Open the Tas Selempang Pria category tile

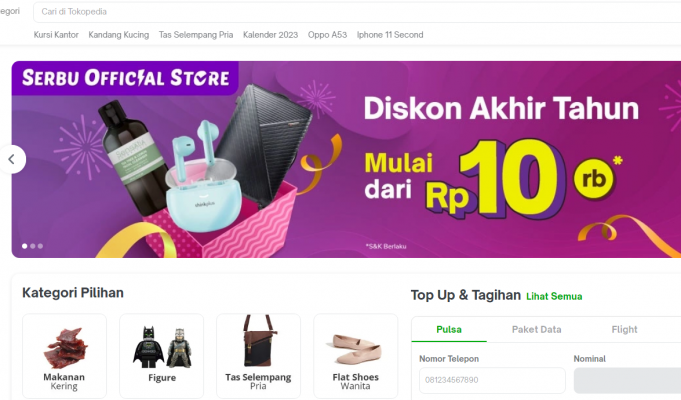pyautogui.click(x=258, y=356)
